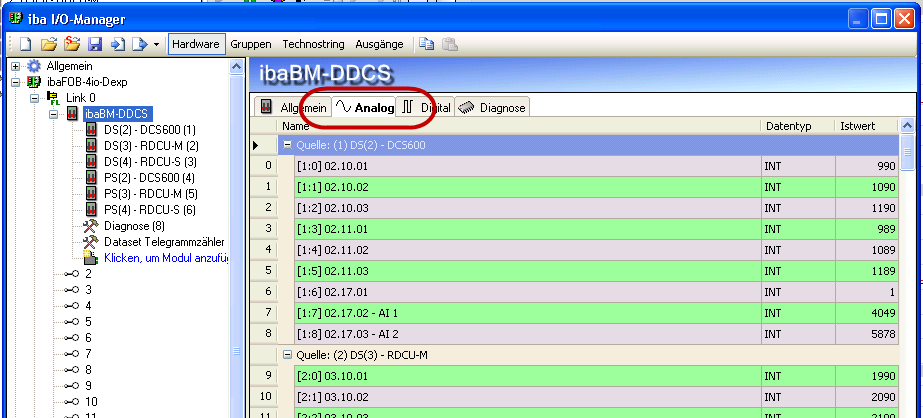Click the copy icon in the toolbar

pyautogui.click(x=426, y=44)
